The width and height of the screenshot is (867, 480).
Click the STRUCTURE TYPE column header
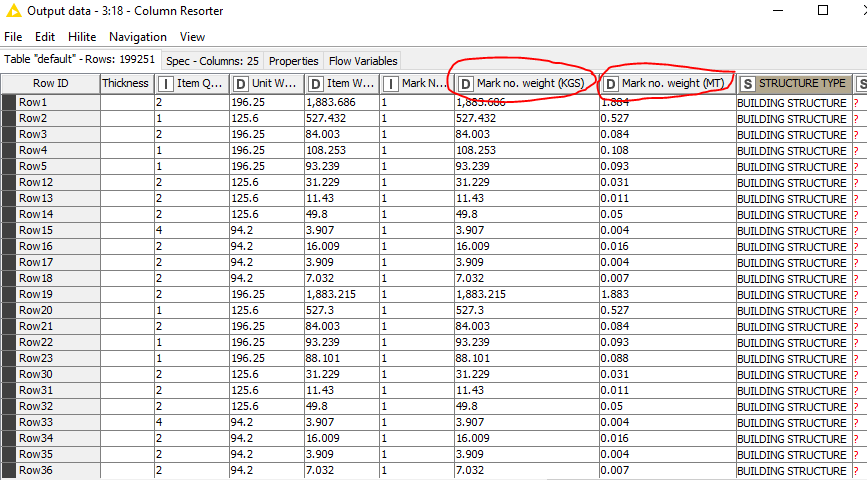pos(795,84)
